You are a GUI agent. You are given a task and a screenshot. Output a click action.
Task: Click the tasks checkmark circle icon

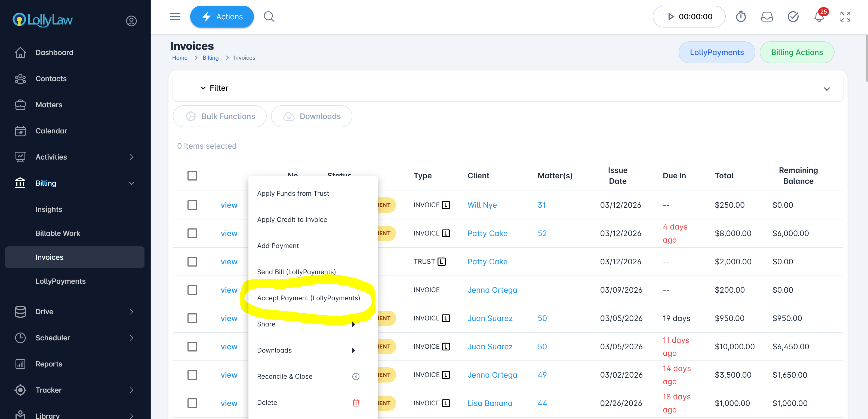793,17
